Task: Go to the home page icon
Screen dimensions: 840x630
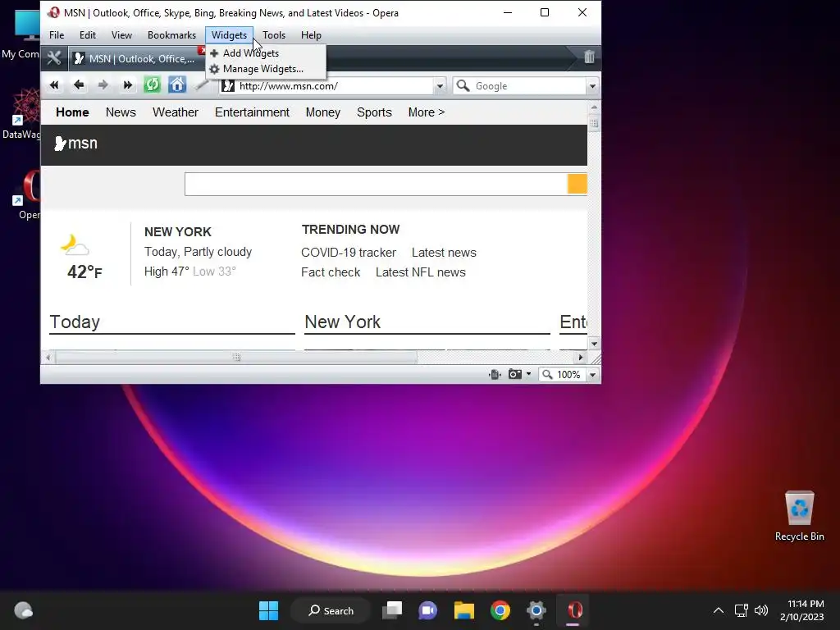Action: [x=177, y=84]
